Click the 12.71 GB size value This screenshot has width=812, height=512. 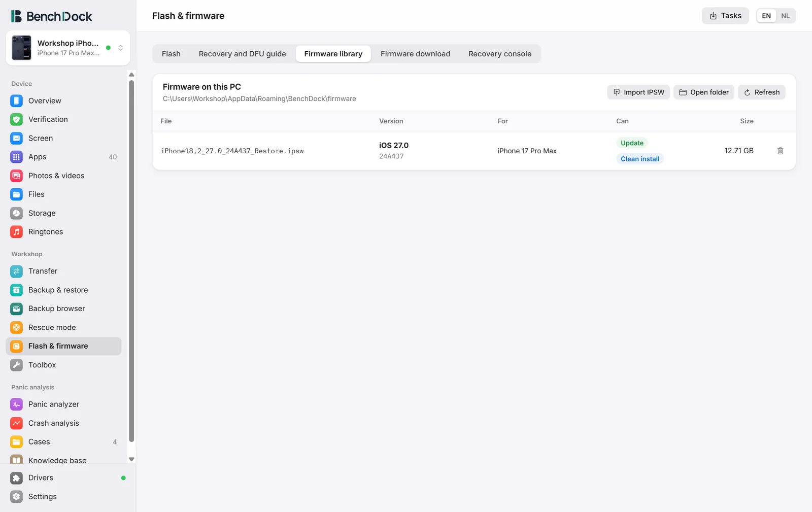click(x=739, y=151)
